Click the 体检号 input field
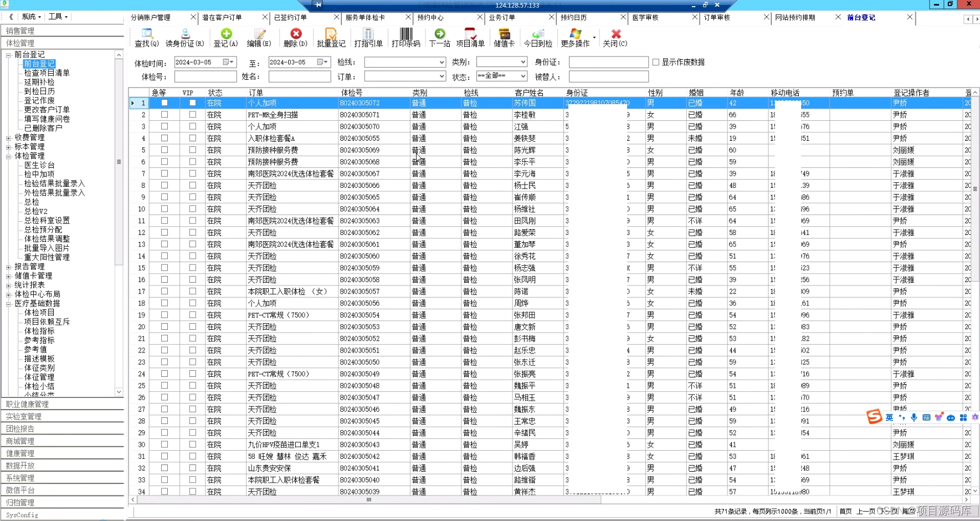Viewport: 980px width, 521px height. click(x=206, y=76)
